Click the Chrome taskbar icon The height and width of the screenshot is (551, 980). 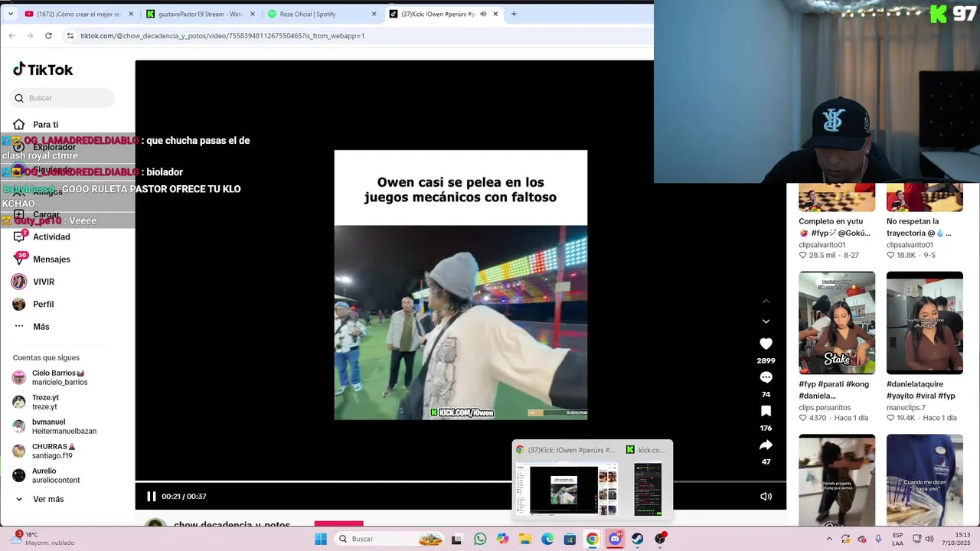(x=592, y=539)
